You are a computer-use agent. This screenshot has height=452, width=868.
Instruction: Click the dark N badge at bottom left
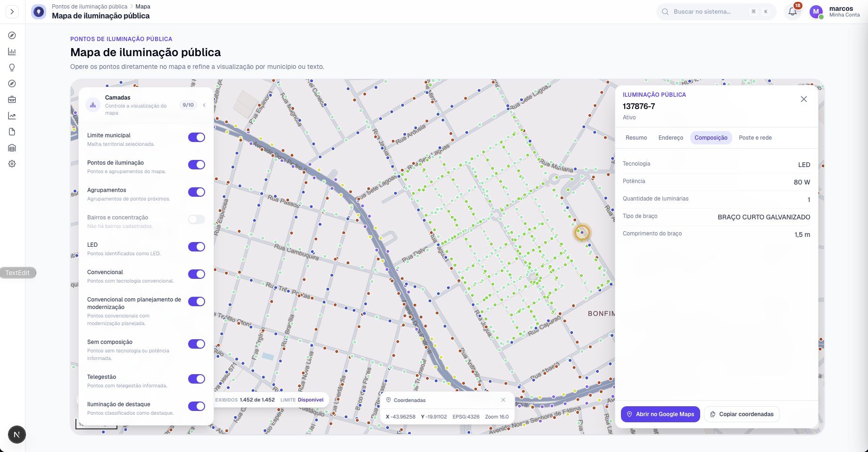coord(17,435)
